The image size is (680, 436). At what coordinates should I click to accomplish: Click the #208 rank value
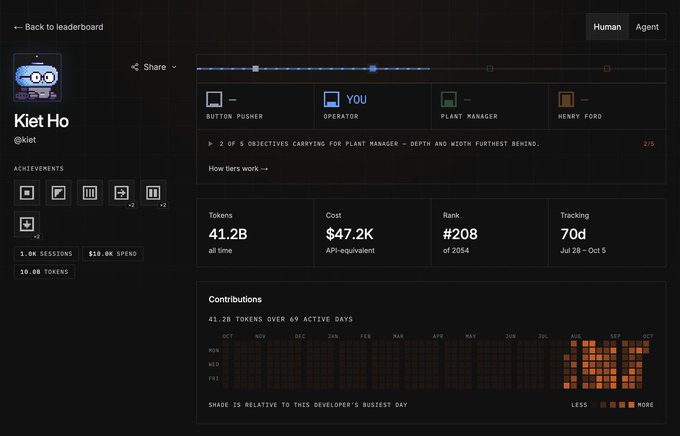tap(460, 234)
